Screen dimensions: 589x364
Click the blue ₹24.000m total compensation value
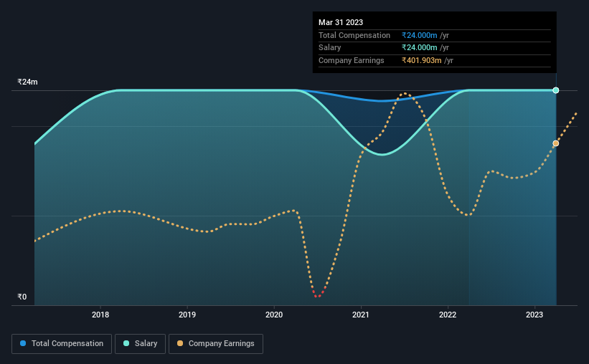tap(419, 35)
